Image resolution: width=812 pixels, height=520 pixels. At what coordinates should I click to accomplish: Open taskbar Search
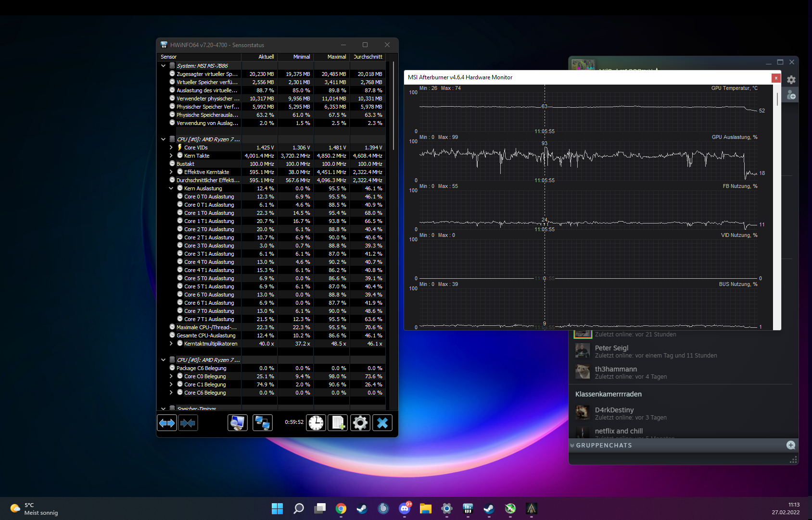click(299, 508)
